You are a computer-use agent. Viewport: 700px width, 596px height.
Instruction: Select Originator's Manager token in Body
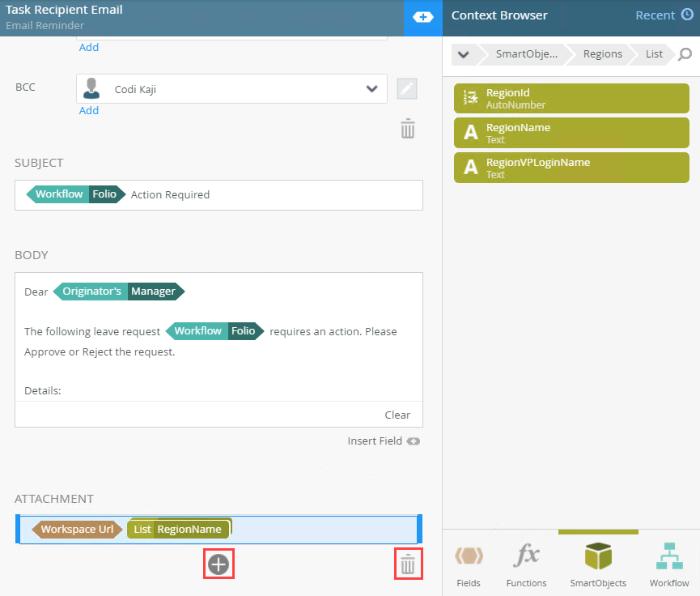tap(119, 292)
